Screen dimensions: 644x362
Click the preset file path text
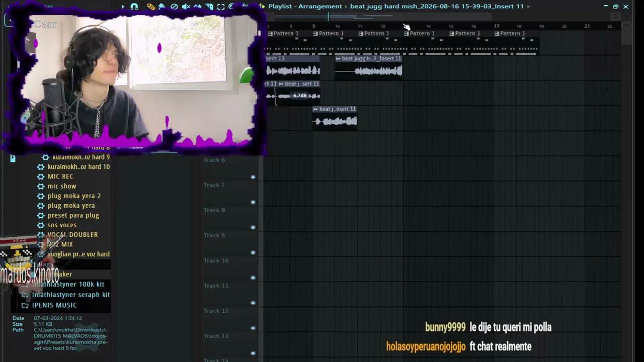[x=71, y=339]
